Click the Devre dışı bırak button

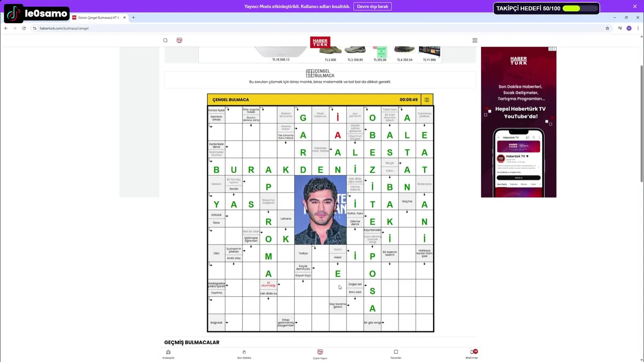[x=373, y=7]
